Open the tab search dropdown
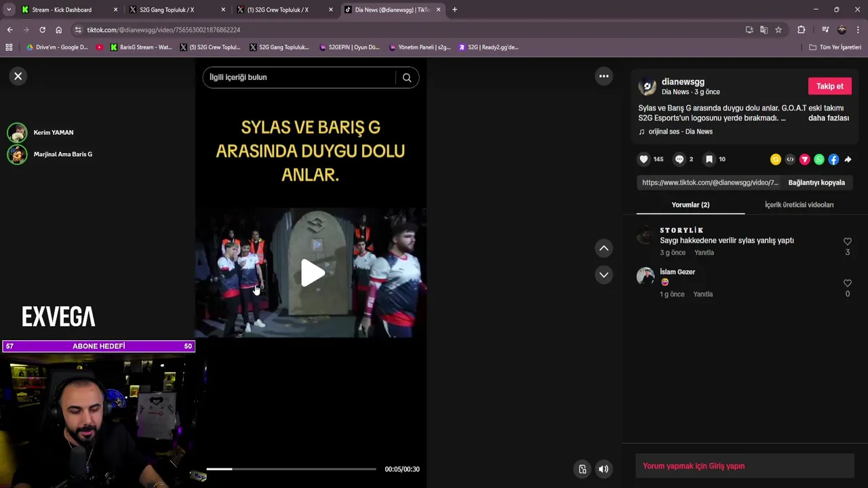 point(9,9)
